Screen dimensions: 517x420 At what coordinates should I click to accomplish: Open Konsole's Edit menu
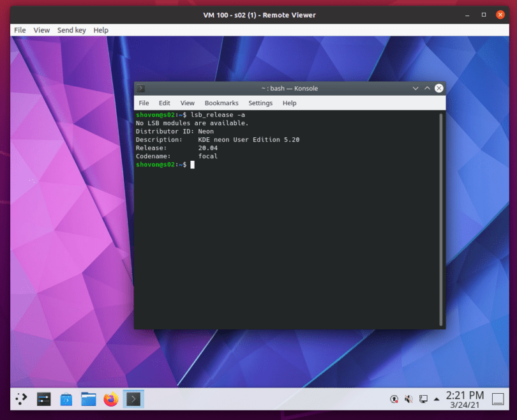(164, 103)
